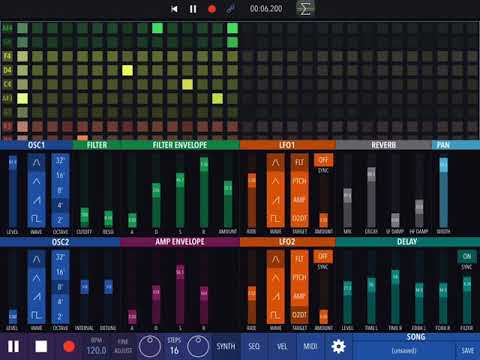Image resolution: width=480 pixels, height=360 pixels.
Task: Click the FILTER ENVELOPE AMOUNT slider
Action: 228,191
